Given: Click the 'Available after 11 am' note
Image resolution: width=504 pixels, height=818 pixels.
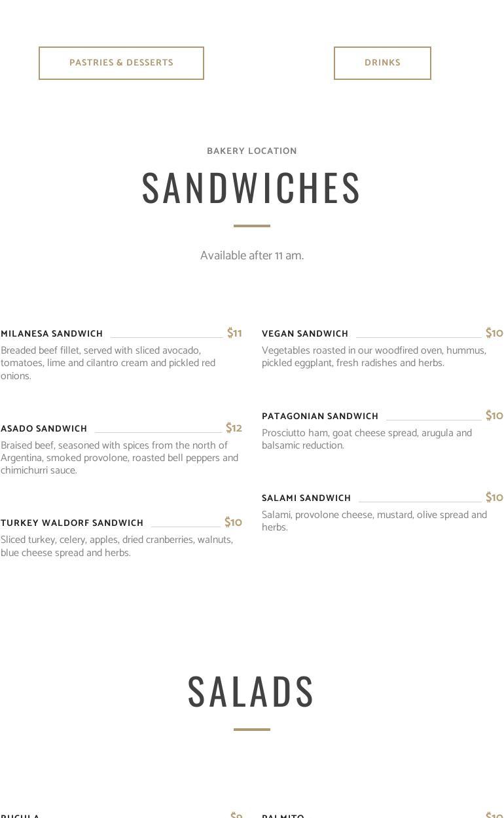Looking at the screenshot, I should coord(252,255).
